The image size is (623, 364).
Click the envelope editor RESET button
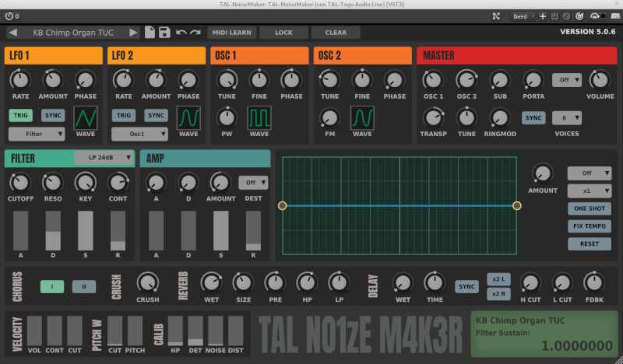pos(590,243)
